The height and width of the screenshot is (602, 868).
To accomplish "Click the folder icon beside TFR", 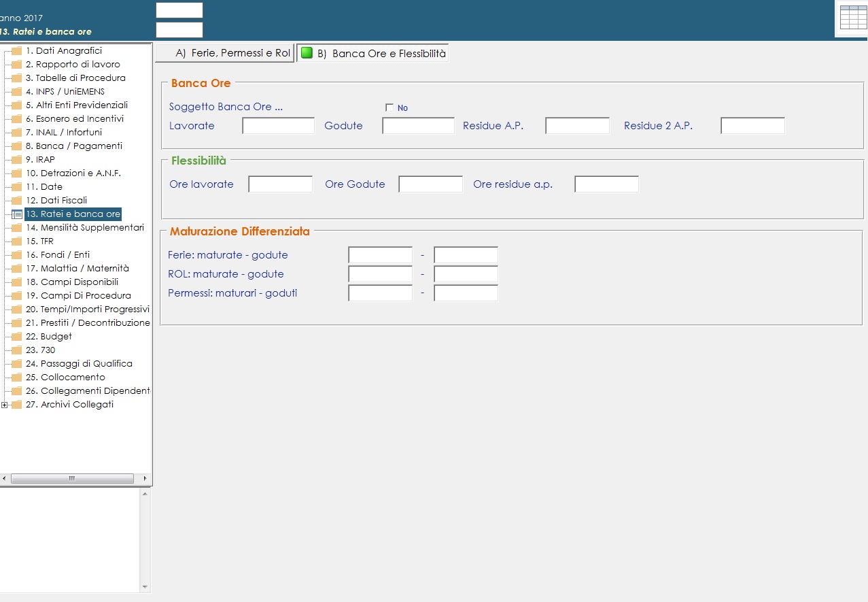I will (17, 241).
